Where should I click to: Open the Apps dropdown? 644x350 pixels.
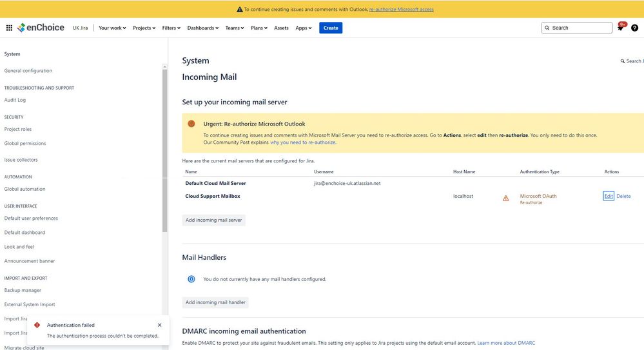(x=304, y=28)
